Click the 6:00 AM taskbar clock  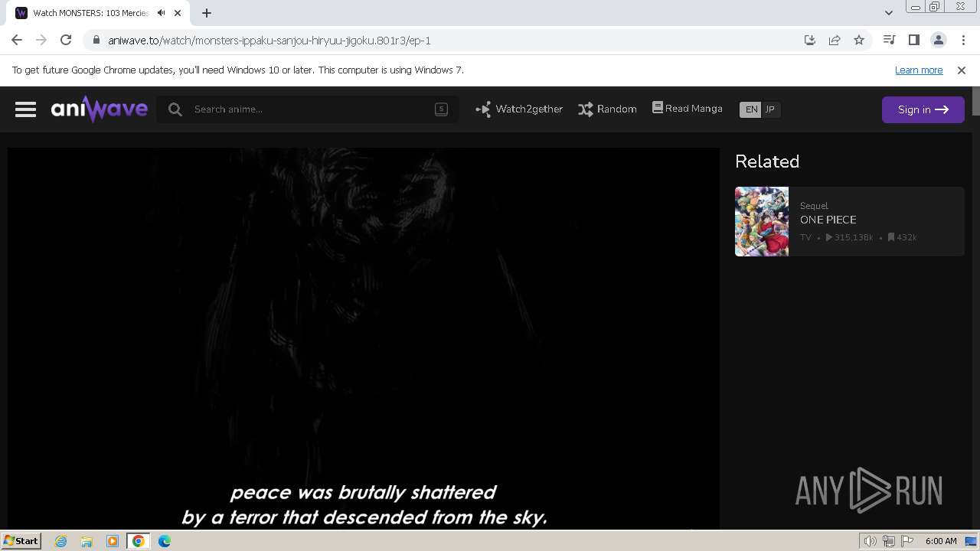(941, 541)
